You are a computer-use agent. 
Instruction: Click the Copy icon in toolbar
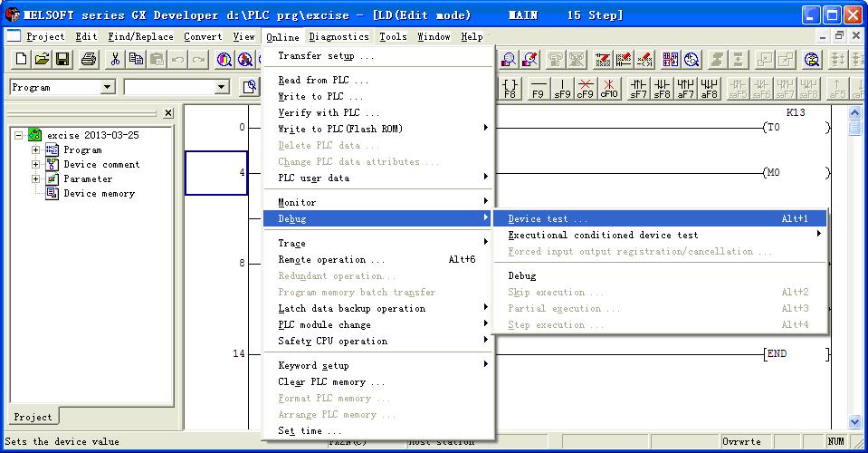click(136, 60)
